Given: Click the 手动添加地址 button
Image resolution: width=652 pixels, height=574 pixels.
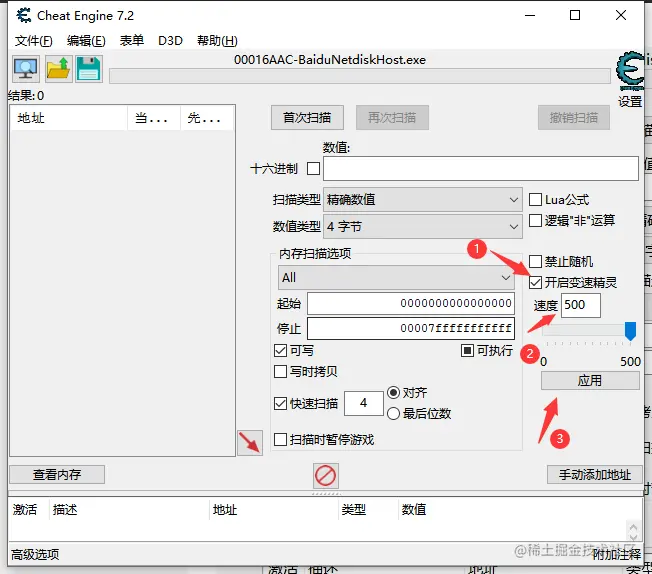Looking at the screenshot, I should 595,475.
